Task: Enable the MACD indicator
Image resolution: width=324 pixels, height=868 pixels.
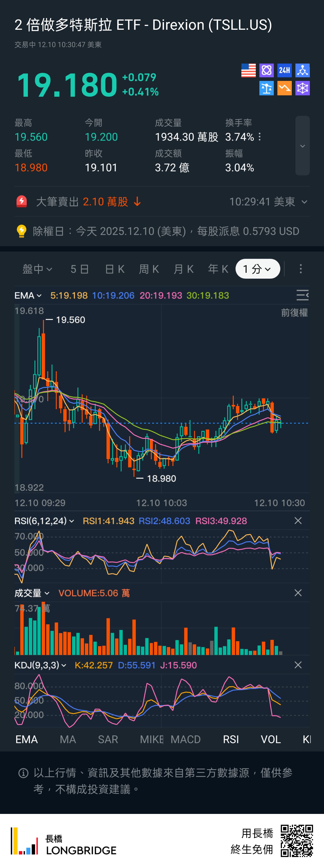Action: tap(185, 739)
